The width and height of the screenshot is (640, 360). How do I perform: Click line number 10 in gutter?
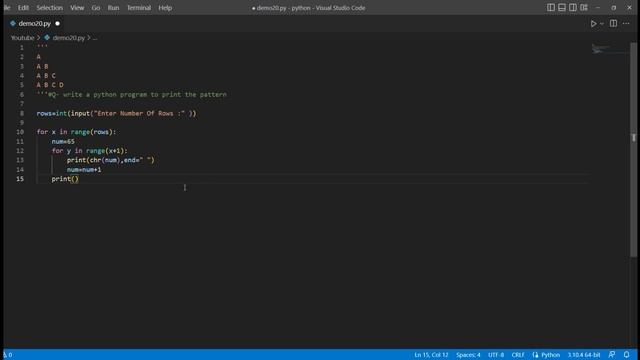coord(20,132)
